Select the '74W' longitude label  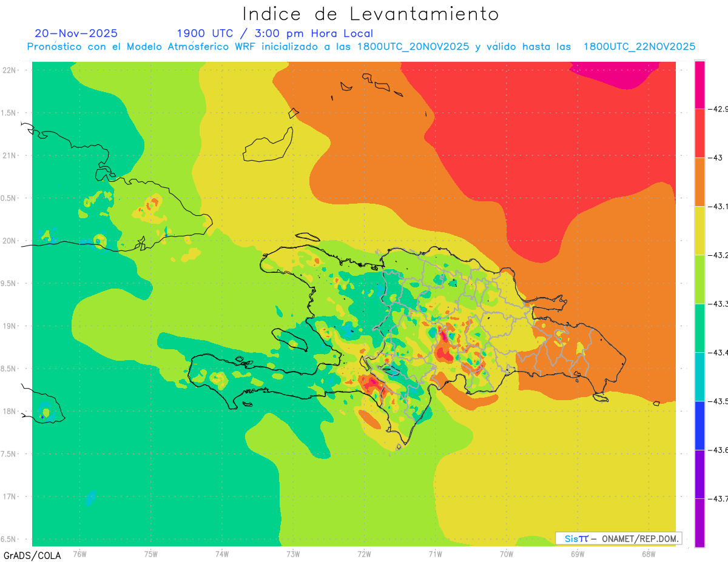[x=222, y=554]
